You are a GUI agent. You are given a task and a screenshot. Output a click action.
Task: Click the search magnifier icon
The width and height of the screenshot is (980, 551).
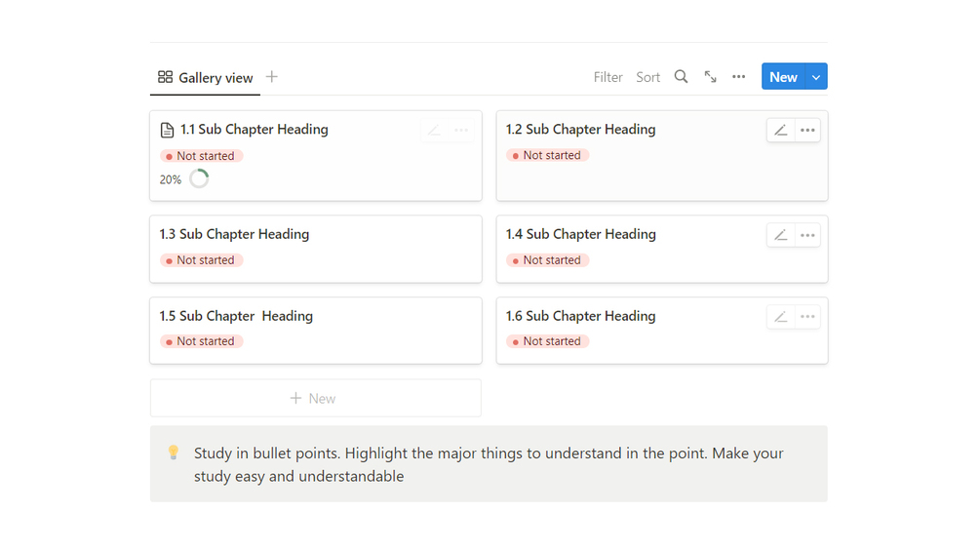click(681, 77)
